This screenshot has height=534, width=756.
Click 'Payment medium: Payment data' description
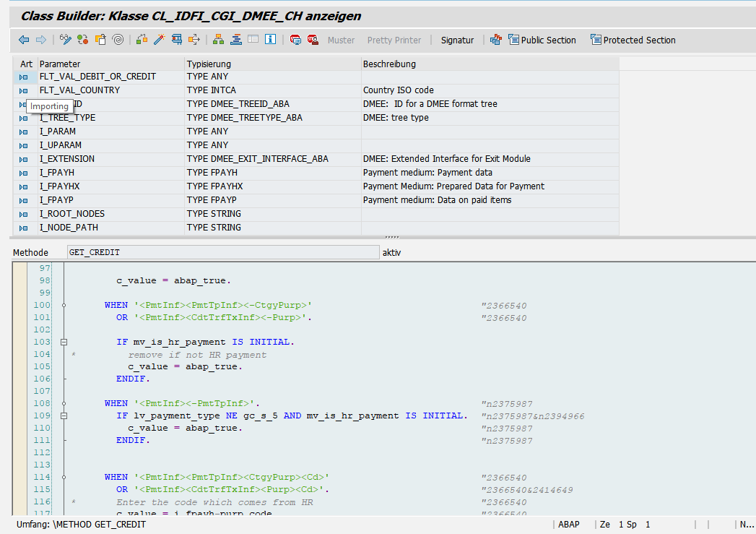point(427,172)
